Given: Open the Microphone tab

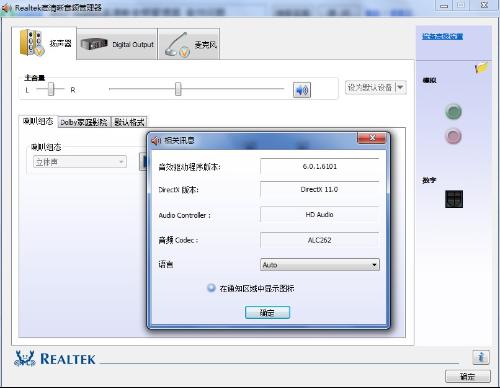Looking at the screenshot, I should tap(189, 44).
